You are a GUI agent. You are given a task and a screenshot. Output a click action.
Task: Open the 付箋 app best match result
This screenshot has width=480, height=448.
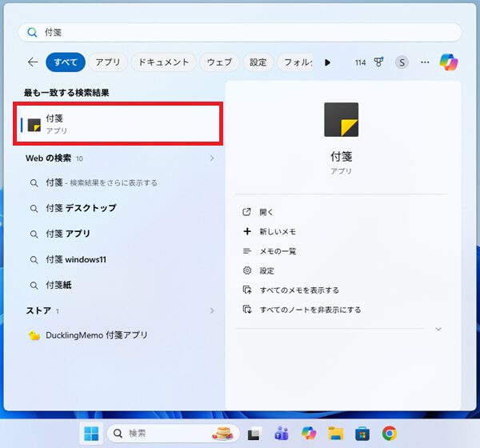coord(118,124)
